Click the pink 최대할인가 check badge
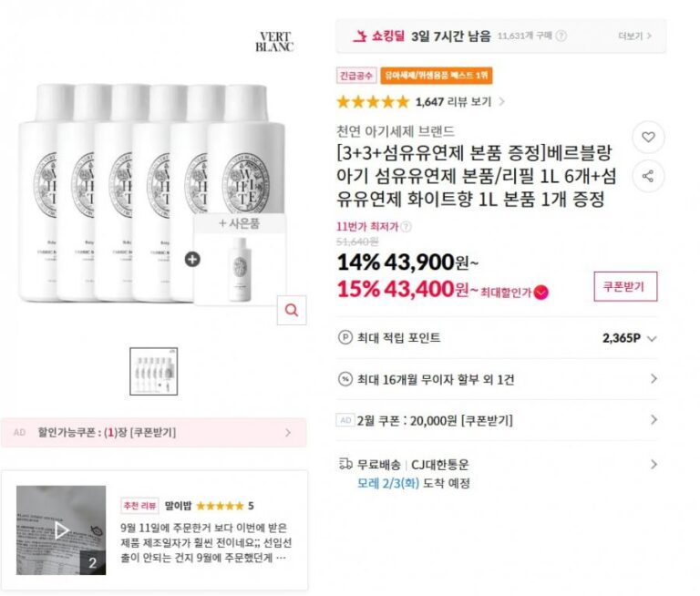The image size is (700, 596). 541,292
